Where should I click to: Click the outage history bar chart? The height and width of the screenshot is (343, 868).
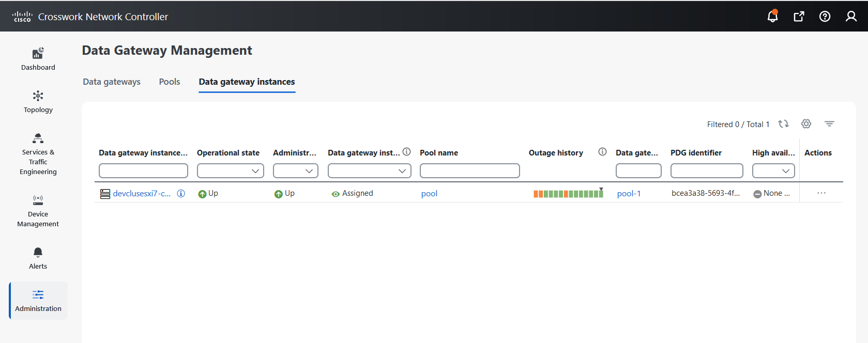568,194
